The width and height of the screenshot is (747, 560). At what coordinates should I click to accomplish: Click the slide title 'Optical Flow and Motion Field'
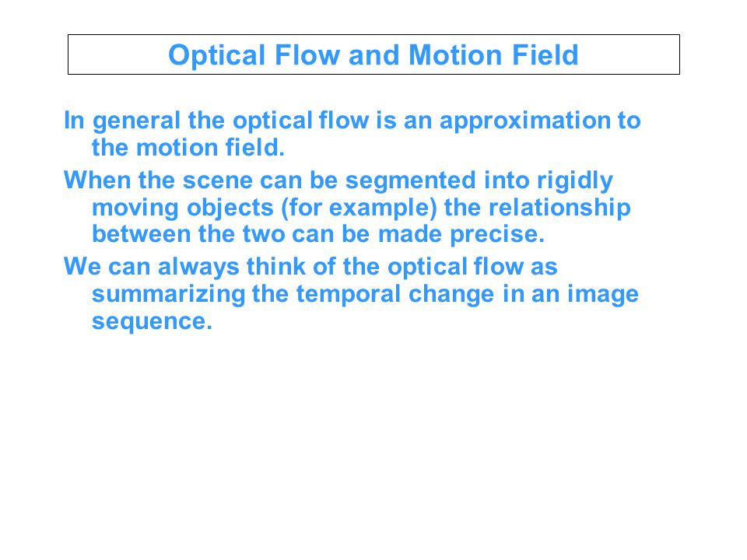(373, 55)
